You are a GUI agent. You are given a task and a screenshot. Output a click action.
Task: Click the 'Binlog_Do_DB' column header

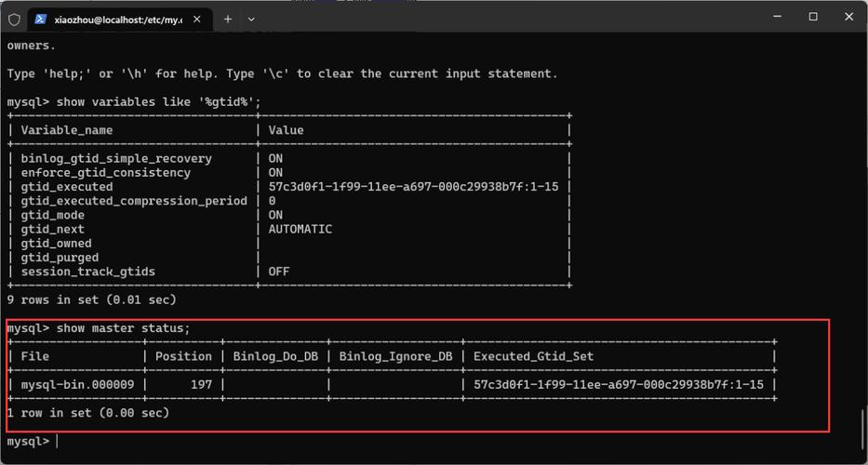(x=275, y=356)
